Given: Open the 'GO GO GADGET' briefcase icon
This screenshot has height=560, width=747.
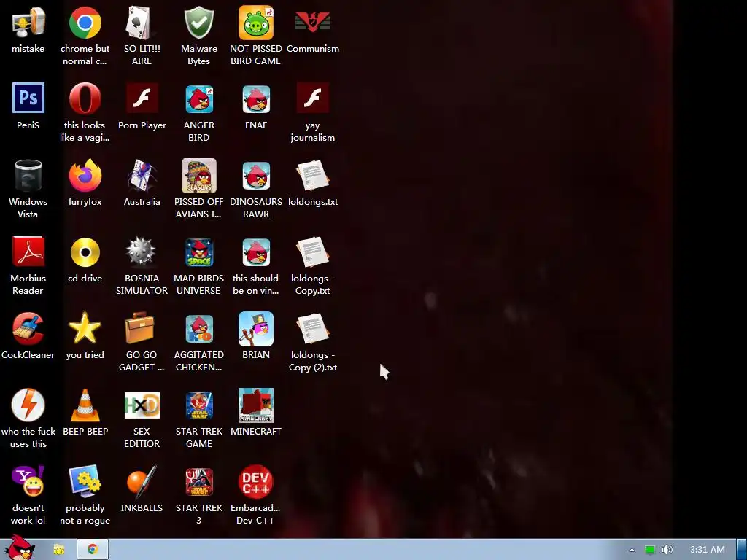Looking at the screenshot, I should pos(140,327).
